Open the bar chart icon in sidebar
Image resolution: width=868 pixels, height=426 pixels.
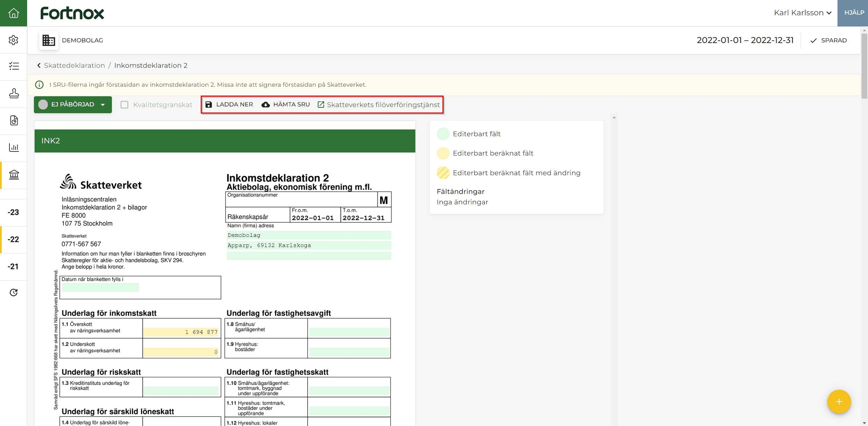(x=14, y=147)
